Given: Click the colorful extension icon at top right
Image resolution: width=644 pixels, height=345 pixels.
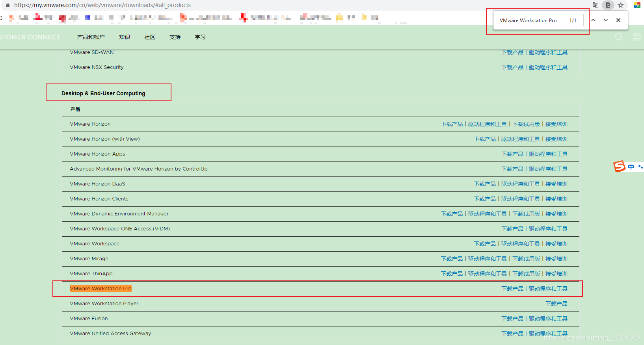Looking at the screenshot, I should 637,5.
